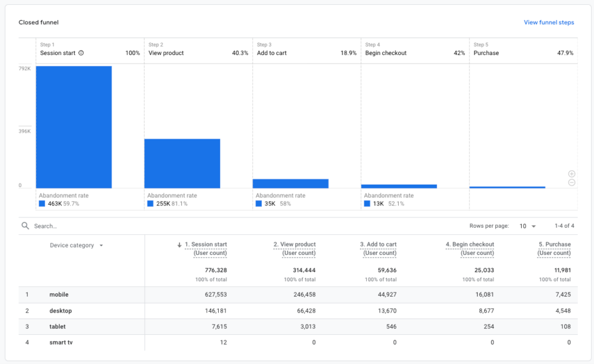
Task: Open the Rows per page dropdown
Action: pyautogui.click(x=527, y=225)
